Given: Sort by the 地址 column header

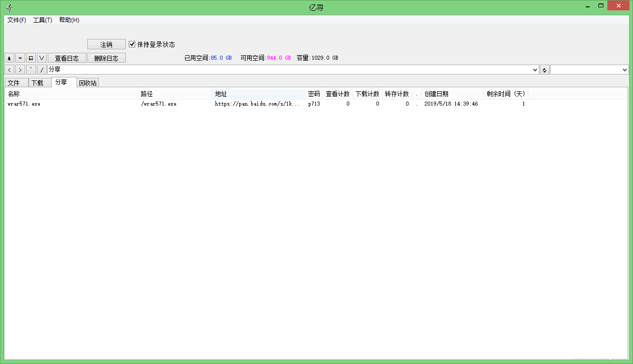Looking at the screenshot, I should [259, 94].
